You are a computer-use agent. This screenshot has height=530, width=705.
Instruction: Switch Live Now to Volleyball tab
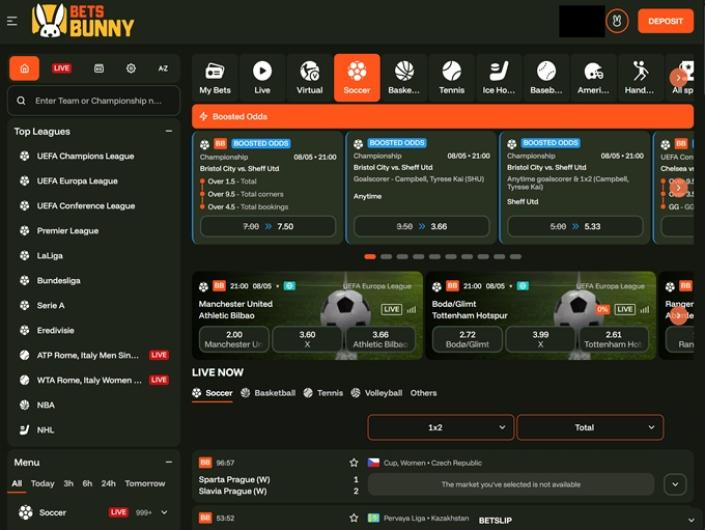pyautogui.click(x=377, y=393)
